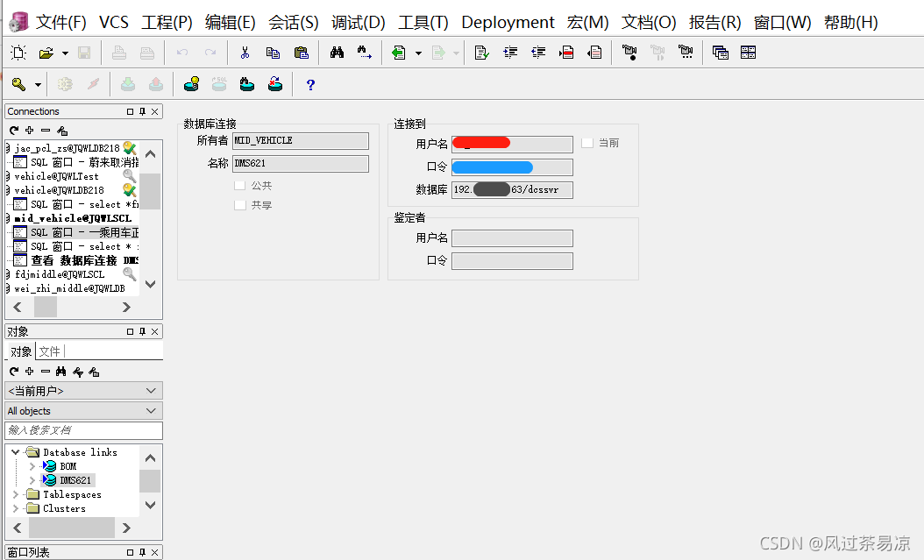Image resolution: width=924 pixels, height=560 pixels.
Task: Click the Unindent selection toolbar icon
Action: point(538,53)
